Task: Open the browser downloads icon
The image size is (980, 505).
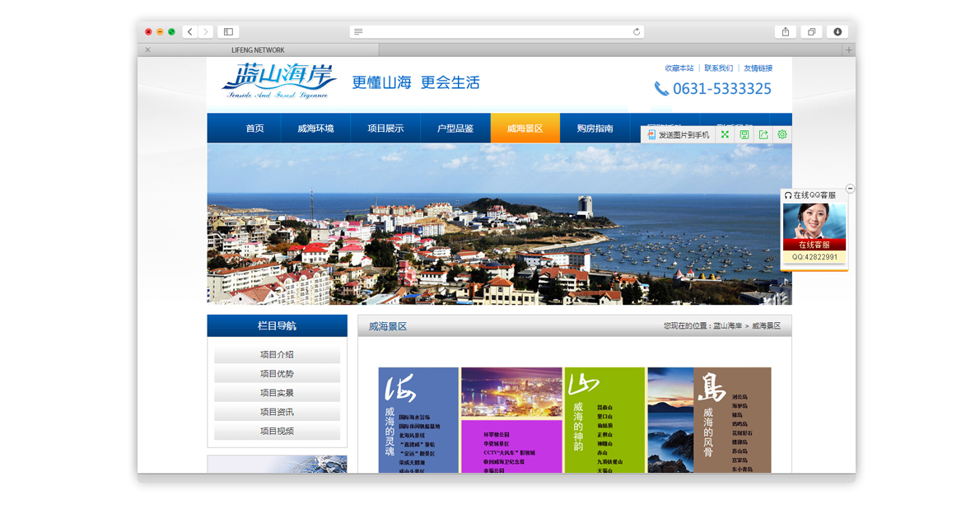Action: pos(838,32)
